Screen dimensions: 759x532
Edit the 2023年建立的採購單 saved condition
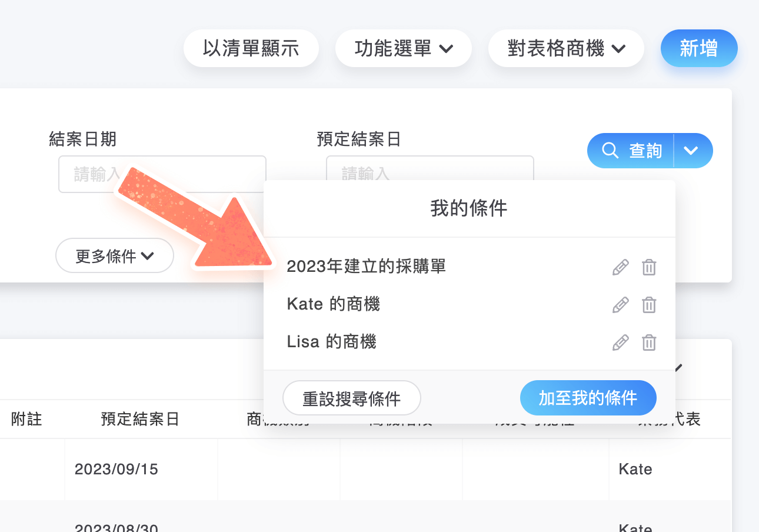point(620,267)
